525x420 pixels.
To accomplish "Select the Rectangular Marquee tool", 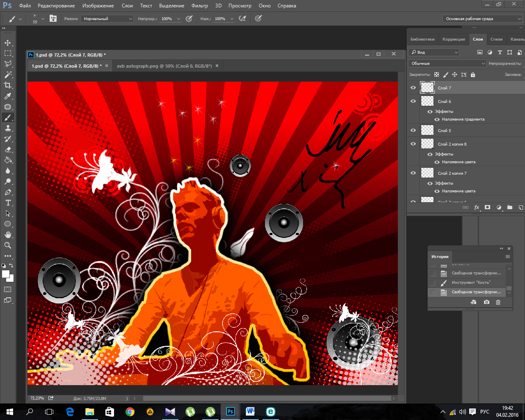I will [x=8, y=53].
